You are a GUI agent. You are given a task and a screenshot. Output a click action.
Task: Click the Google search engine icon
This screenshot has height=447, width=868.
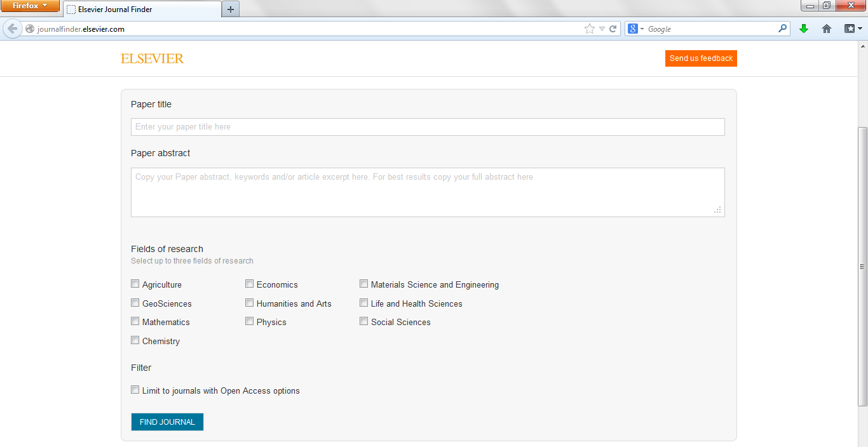pos(633,29)
